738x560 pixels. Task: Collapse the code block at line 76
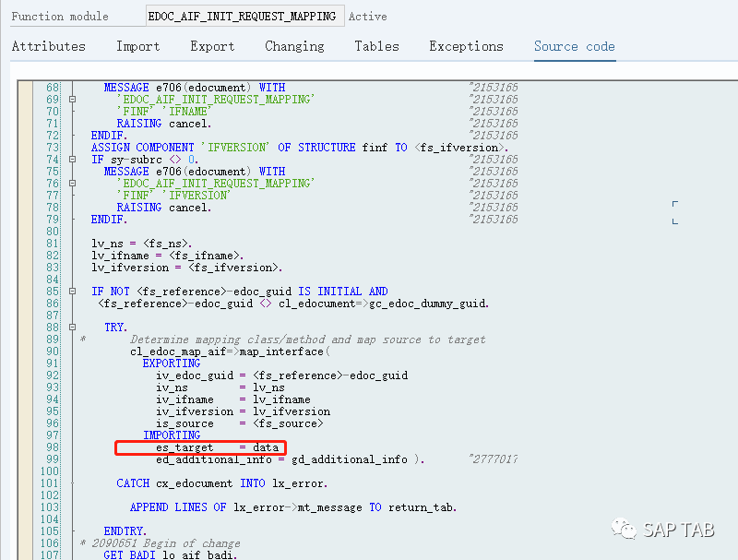(x=73, y=184)
